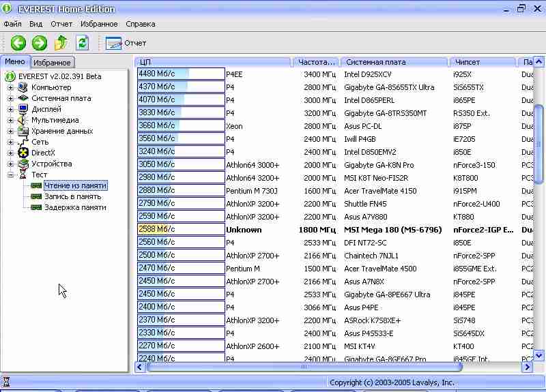Click the 3660 Мб/с Xeon bar
546x392 pixels.
181,125
